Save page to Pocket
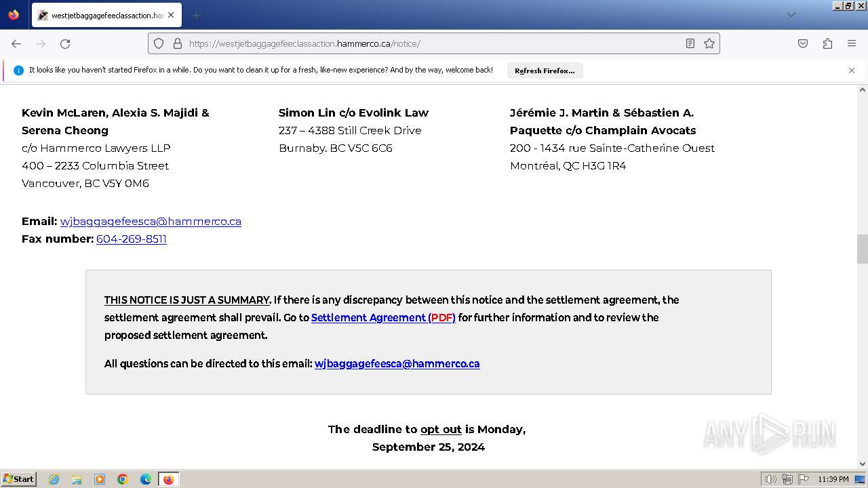Screen dimensions: 868x488 803,43
